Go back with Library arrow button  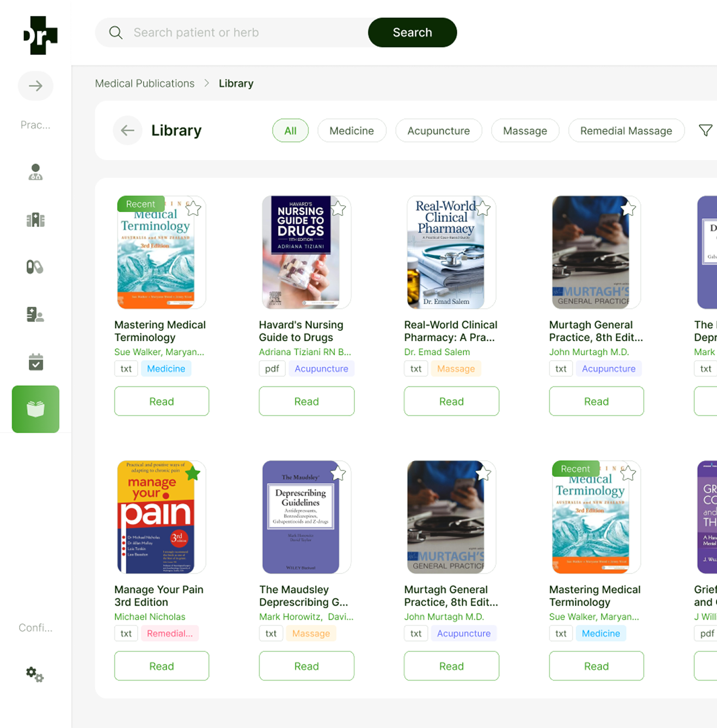[127, 131]
